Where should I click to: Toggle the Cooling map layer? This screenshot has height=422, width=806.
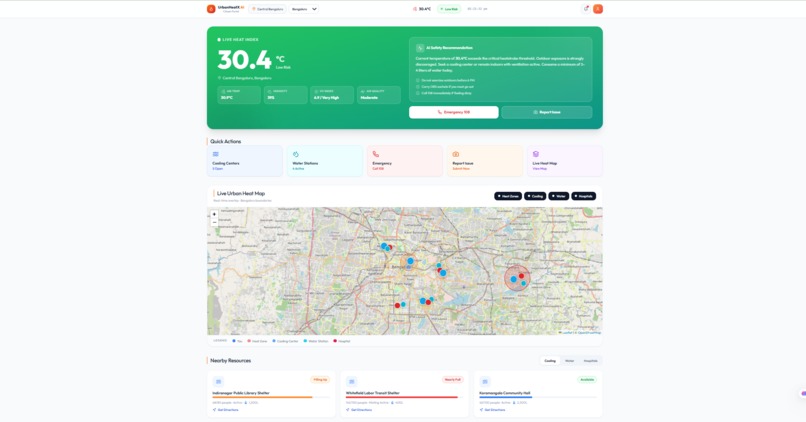[x=535, y=196]
